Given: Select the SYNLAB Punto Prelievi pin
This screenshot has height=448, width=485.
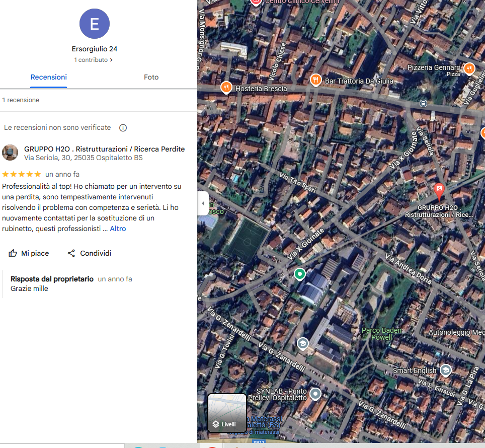Looking at the screenshot, I should coord(315,394).
